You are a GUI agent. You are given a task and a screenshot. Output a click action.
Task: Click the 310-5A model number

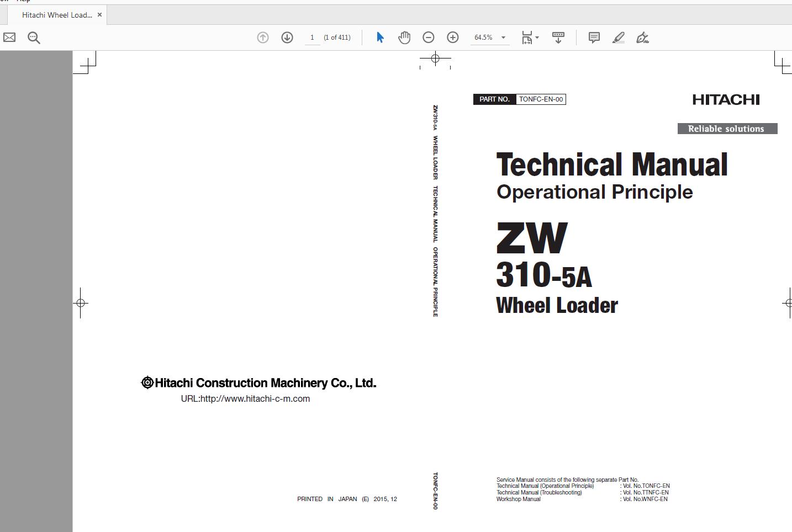coord(544,275)
